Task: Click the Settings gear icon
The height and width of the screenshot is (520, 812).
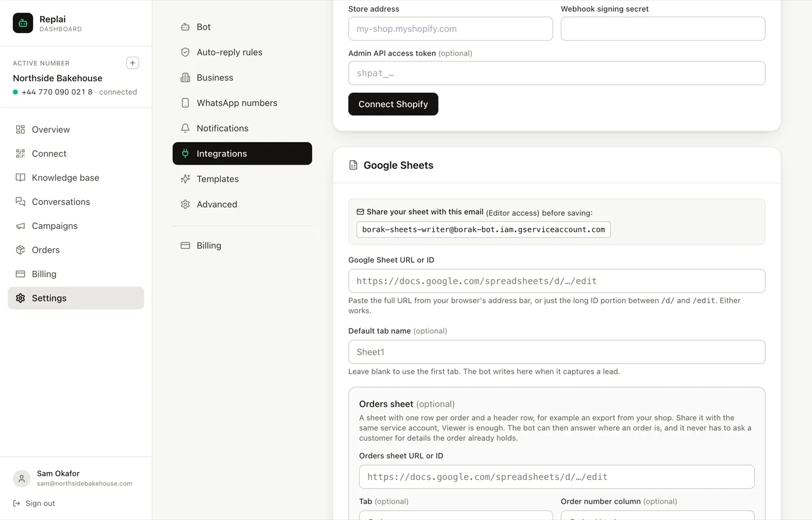Action: click(20, 298)
